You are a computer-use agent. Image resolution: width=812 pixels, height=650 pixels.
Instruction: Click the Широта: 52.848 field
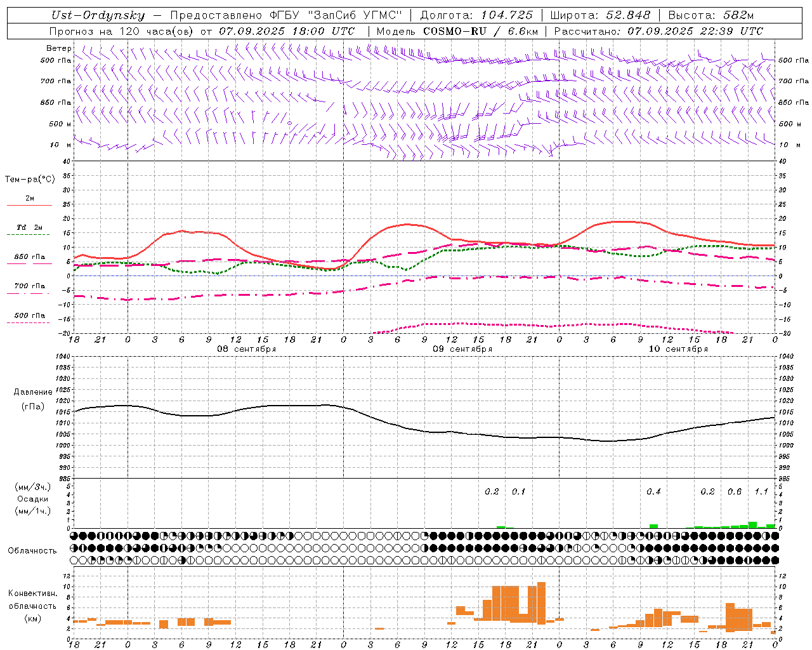point(600,15)
